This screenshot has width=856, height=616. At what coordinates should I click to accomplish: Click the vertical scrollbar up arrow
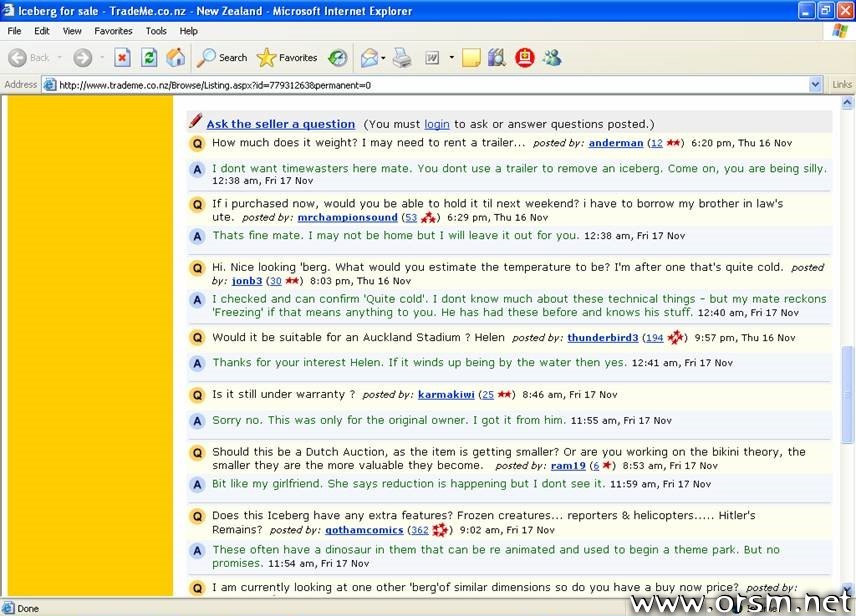[847, 102]
